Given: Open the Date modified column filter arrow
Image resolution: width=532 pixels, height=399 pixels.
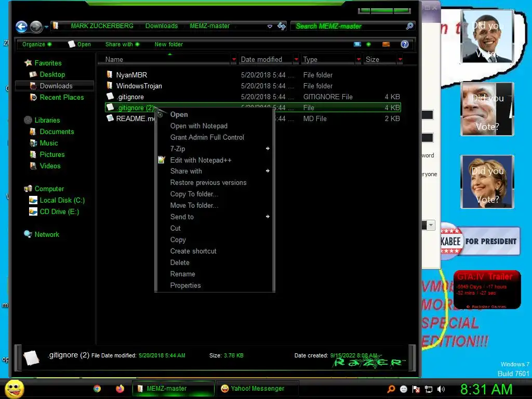Looking at the screenshot, I should click(296, 59).
